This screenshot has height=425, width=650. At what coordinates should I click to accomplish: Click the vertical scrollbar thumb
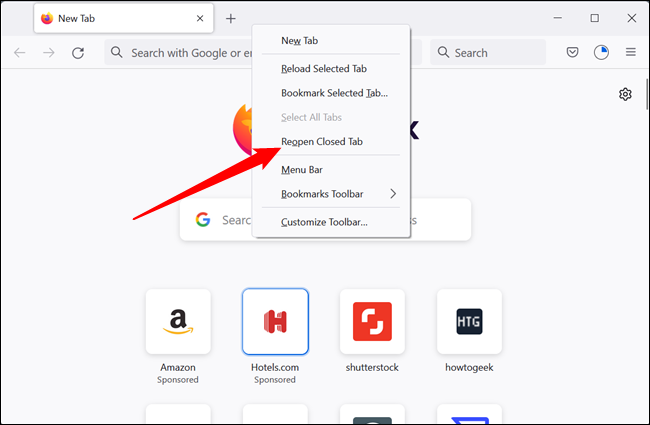coord(647,94)
